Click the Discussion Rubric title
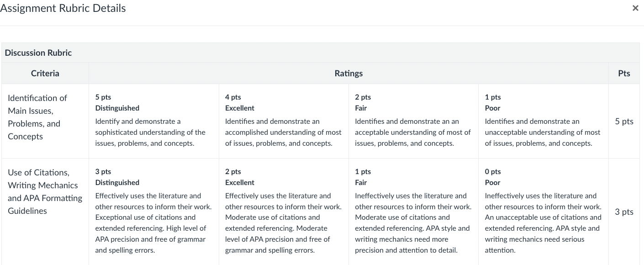This screenshot has height=265, width=644. coord(38,53)
